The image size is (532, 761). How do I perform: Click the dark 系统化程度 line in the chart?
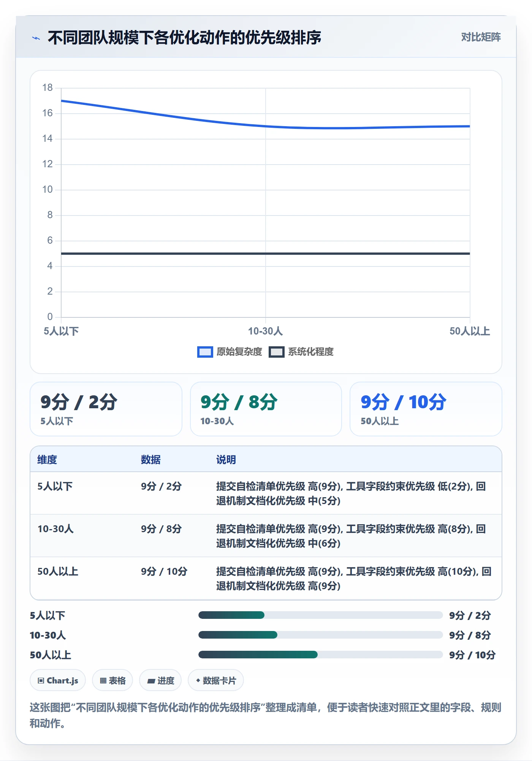pyautogui.click(x=266, y=254)
